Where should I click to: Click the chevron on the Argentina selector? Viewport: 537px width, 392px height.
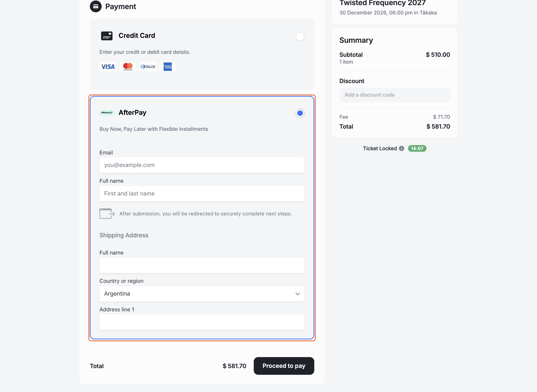click(298, 294)
